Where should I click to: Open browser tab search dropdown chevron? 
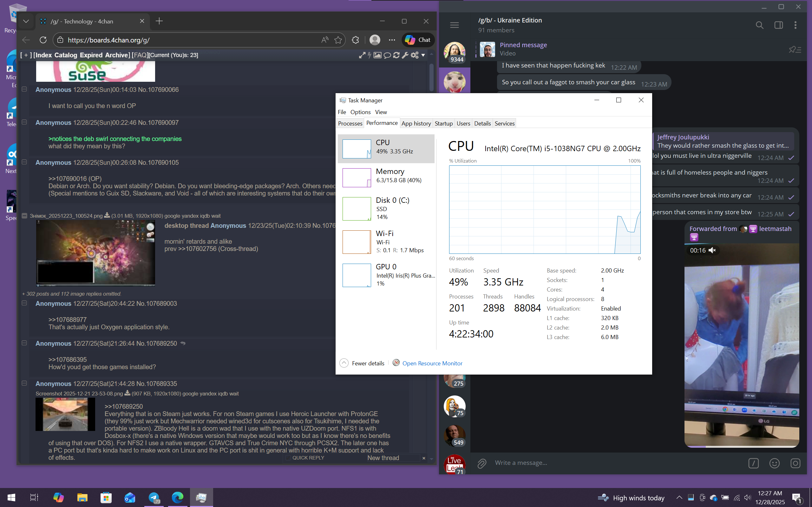click(x=26, y=21)
